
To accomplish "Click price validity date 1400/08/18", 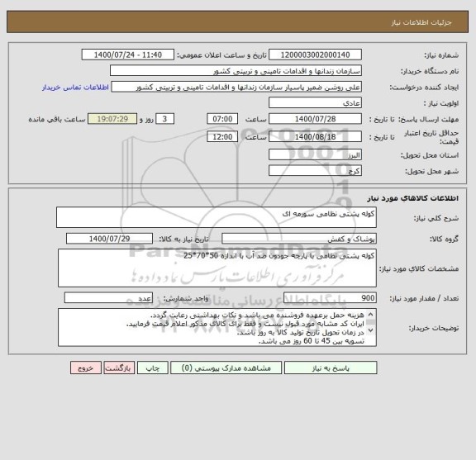I will click(315, 136).
